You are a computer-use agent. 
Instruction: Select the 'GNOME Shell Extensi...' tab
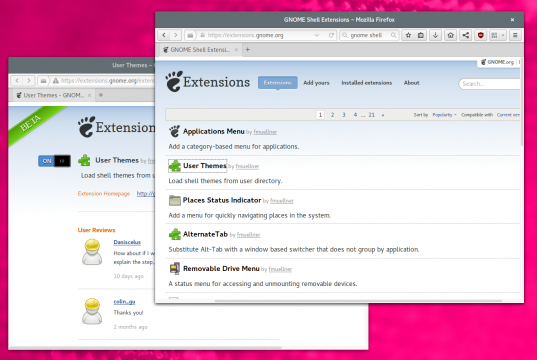point(200,50)
